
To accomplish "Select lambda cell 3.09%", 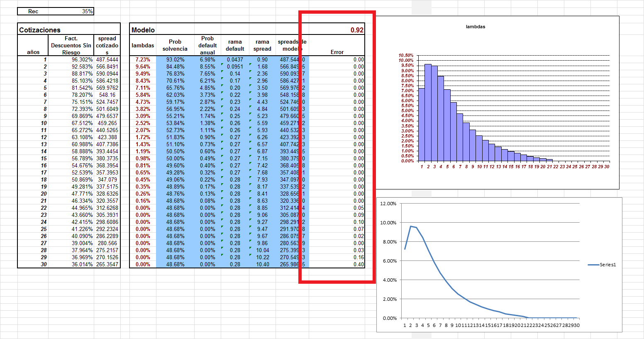I will coord(143,116).
